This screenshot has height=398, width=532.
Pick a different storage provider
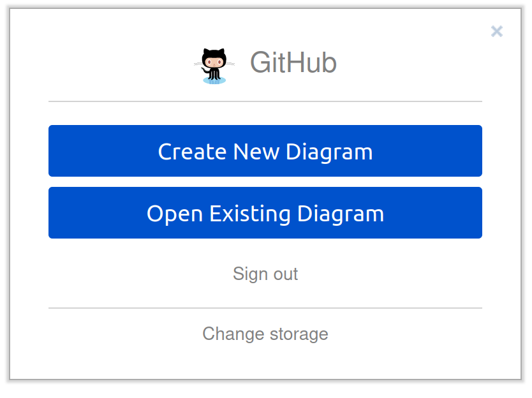click(265, 334)
